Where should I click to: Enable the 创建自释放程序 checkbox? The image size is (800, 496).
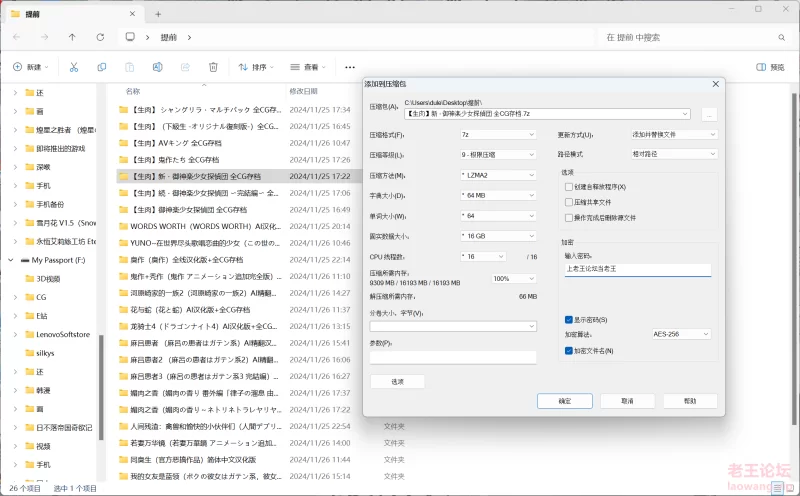point(568,187)
